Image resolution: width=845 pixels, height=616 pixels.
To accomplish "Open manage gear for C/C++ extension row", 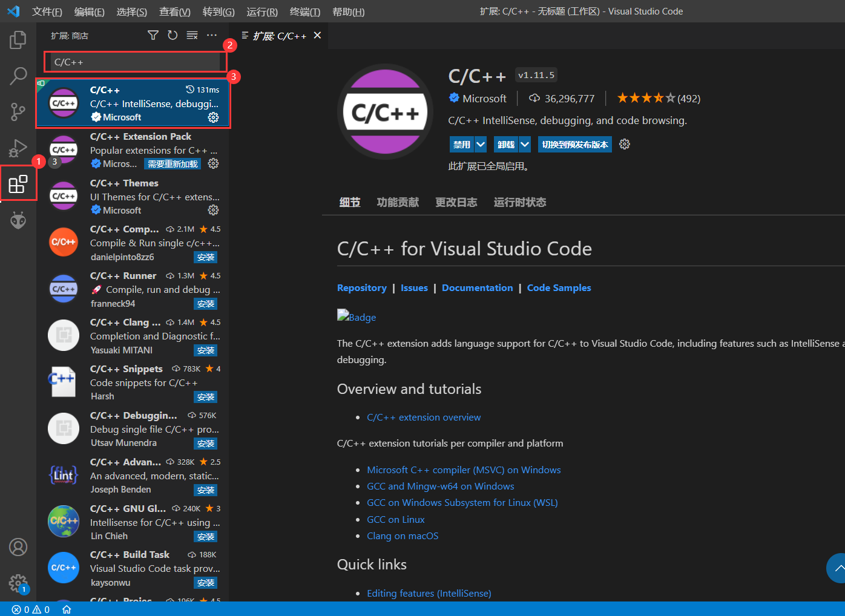I will [213, 117].
